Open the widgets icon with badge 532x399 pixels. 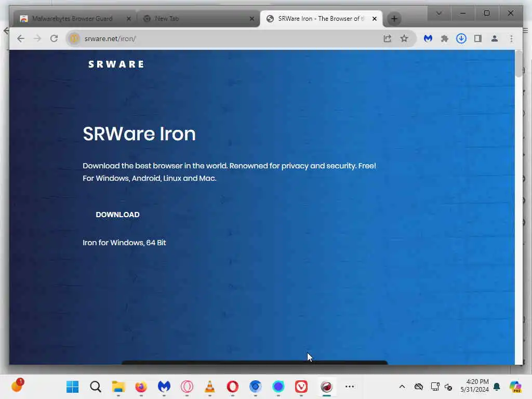(17, 386)
